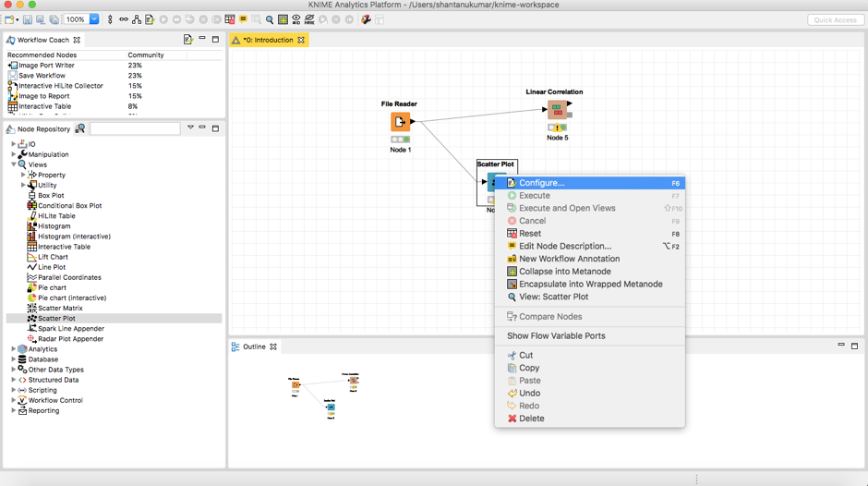
Task: Toggle hide node names eye icon
Action: [309, 19]
